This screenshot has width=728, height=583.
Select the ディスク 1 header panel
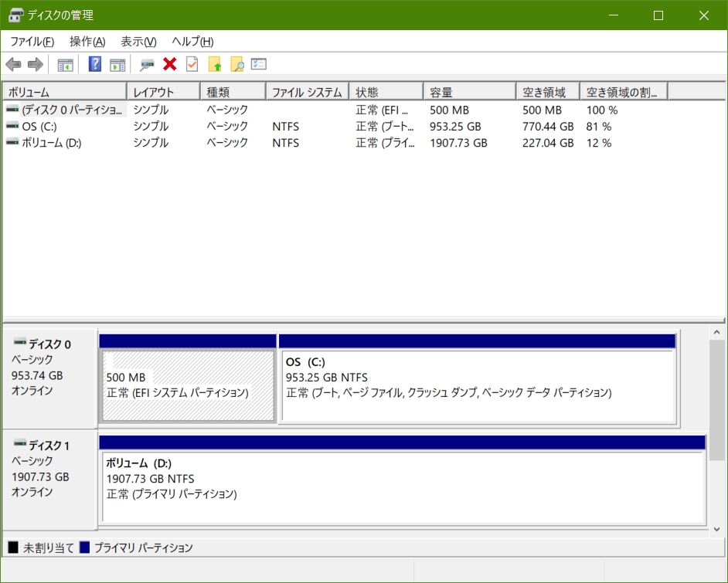49,480
